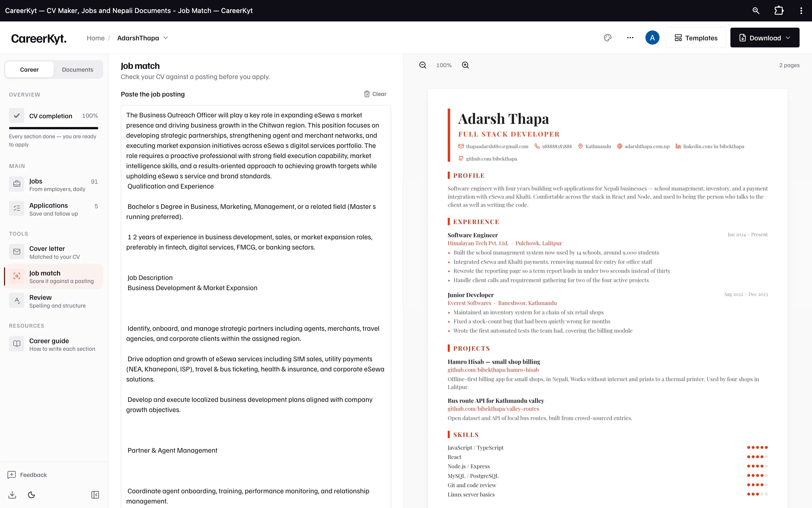Click the LinkedIn icon in CV header
This screenshot has height=508, width=812.
pyautogui.click(x=678, y=146)
